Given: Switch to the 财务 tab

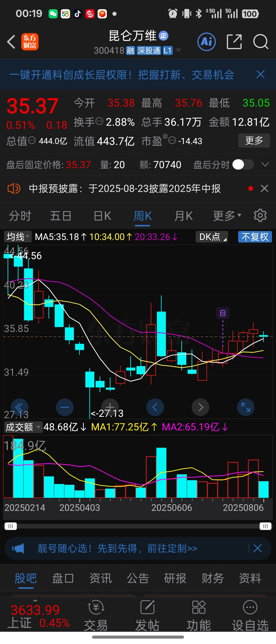Looking at the screenshot, I should coord(213,578).
